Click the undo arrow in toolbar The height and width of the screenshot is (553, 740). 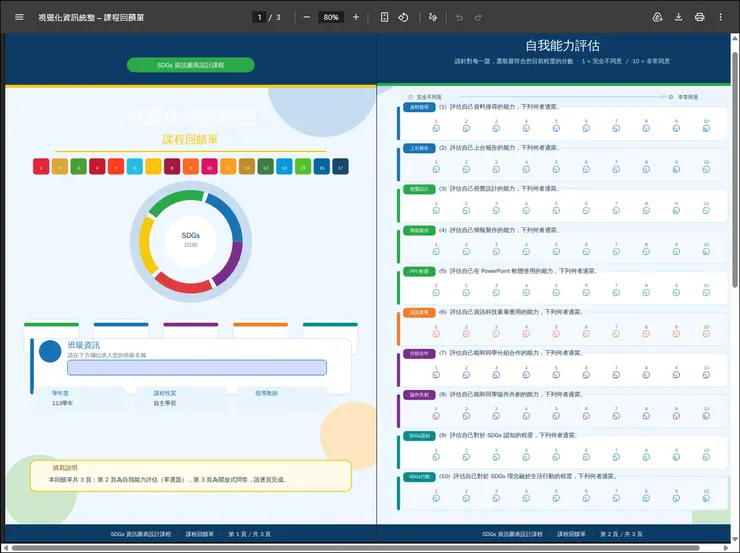459,17
